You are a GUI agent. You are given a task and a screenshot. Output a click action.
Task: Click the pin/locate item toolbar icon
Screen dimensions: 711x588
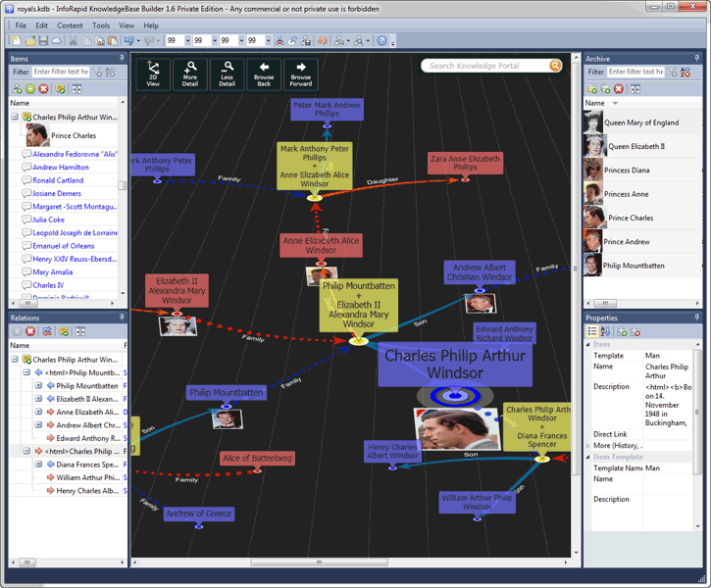(x=293, y=41)
